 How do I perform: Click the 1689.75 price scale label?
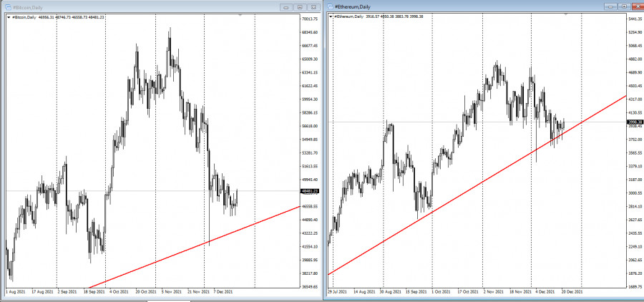(x=635, y=287)
